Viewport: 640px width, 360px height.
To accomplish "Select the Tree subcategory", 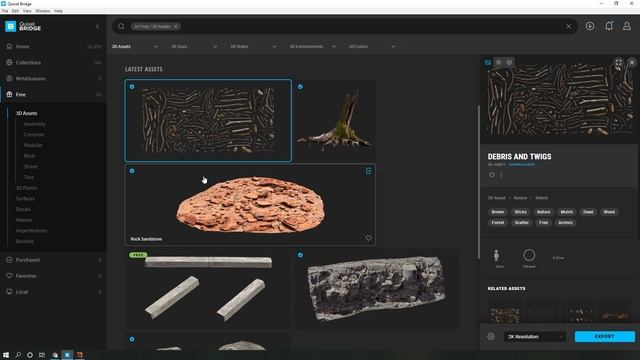I will pyautogui.click(x=29, y=177).
